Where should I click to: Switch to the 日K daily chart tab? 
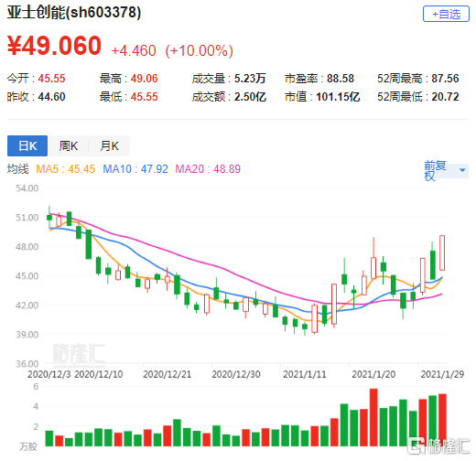tap(27, 145)
